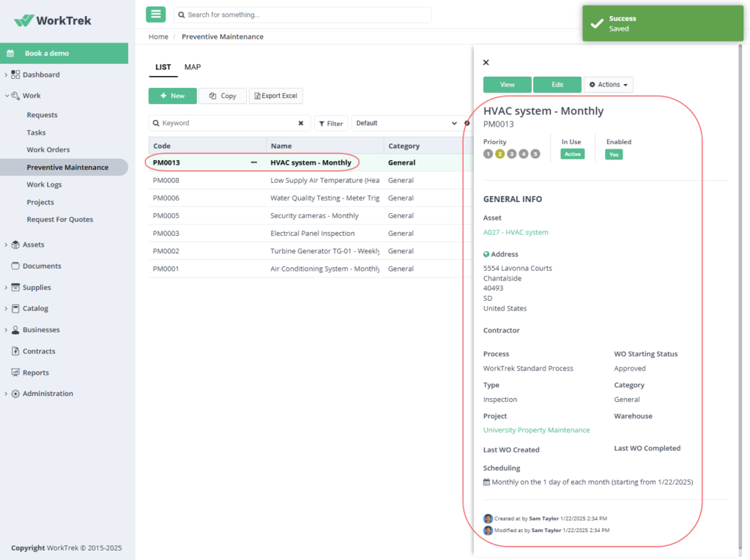This screenshot has width=750, height=560.
Task: Click the Assets cube icon
Action: point(15,244)
